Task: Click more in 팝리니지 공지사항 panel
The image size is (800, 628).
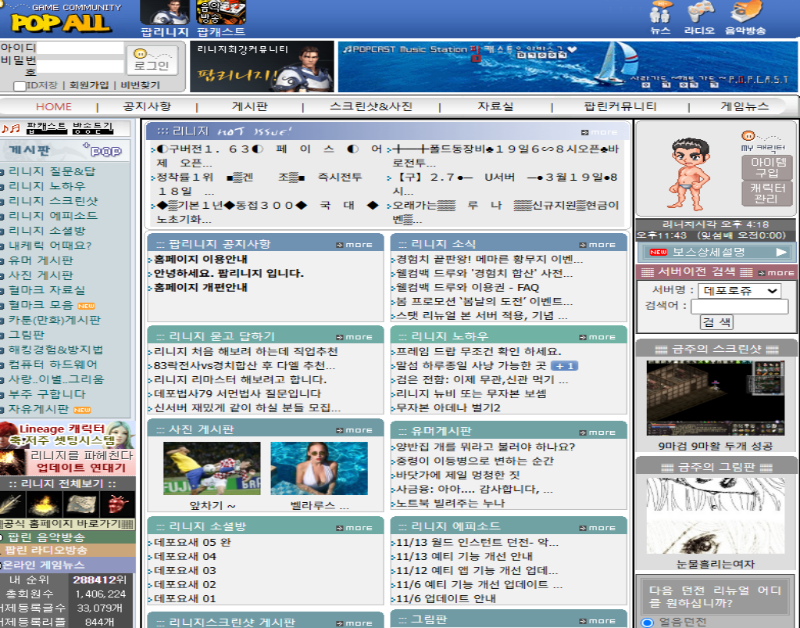Action: coord(354,245)
